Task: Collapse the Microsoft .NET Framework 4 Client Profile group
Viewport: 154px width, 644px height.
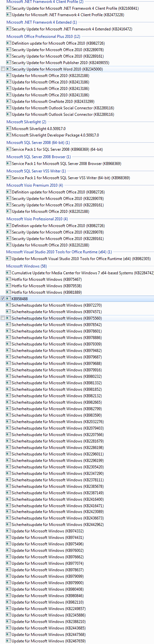Action: 45,2
